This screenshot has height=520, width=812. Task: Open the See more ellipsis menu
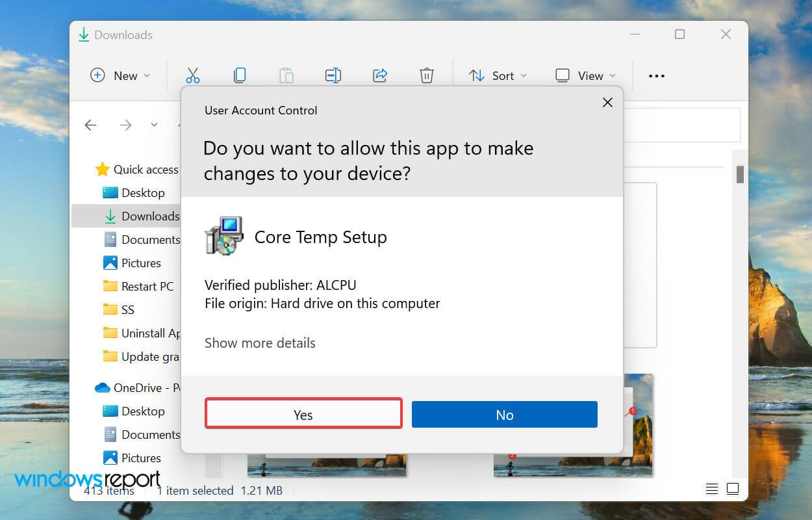click(656, 75)
